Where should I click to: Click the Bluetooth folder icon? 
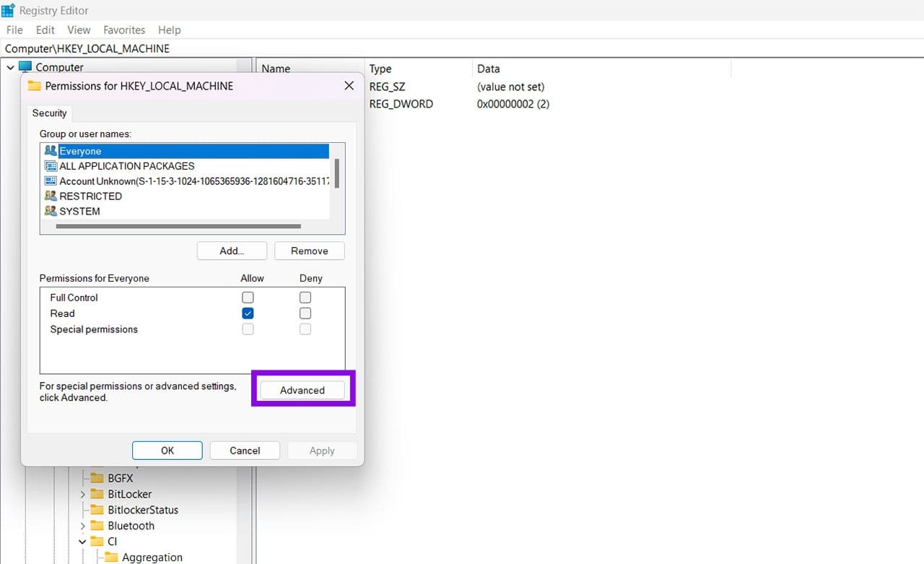[97, 526]
